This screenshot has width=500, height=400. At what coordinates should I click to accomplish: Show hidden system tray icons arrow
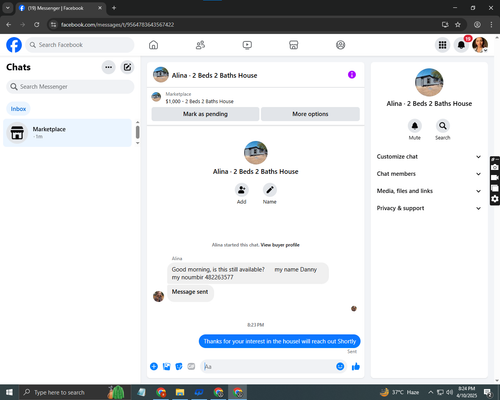click(431, 392)
